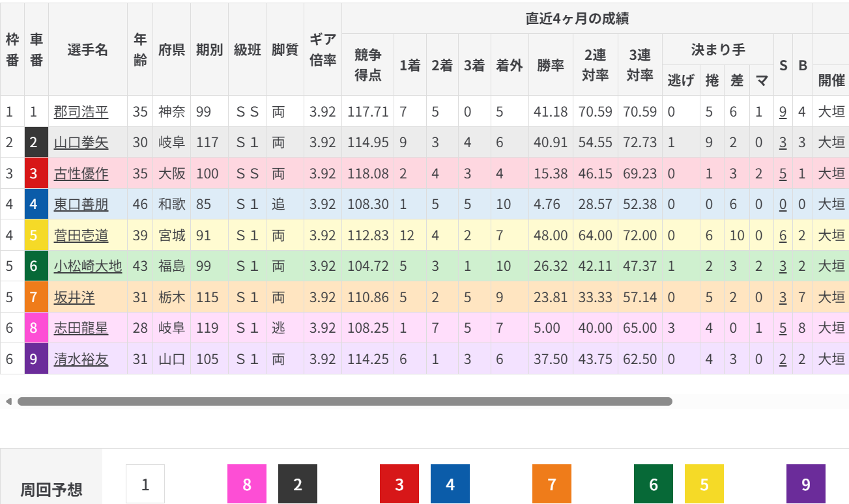Click yellow number 5 lineup box
This screenshot has height=504, width=849.
(704, 484)
